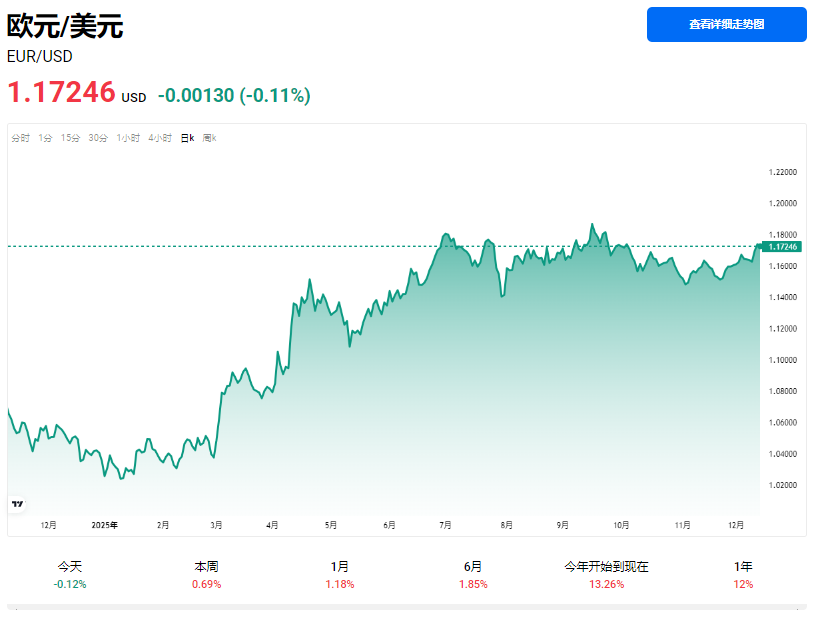This screenshot has height=620, width=819.
Task: Click the 2025年 timeline marker
Action: pyautogui.click(x=103, y=523)
